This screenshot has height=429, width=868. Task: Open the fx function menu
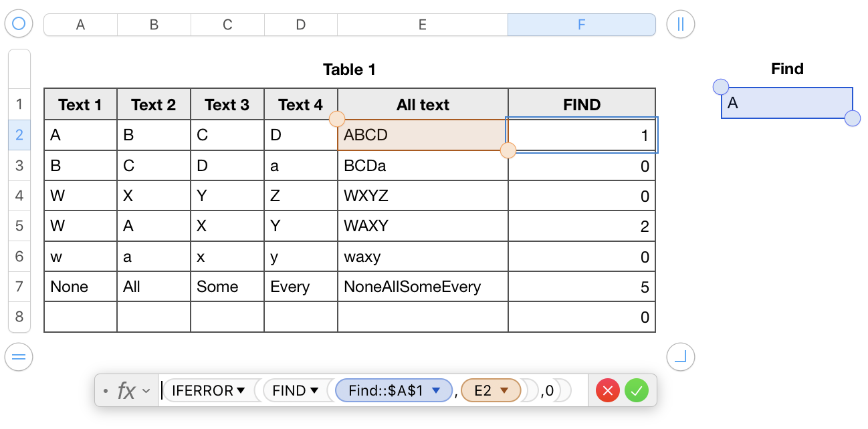131,391
